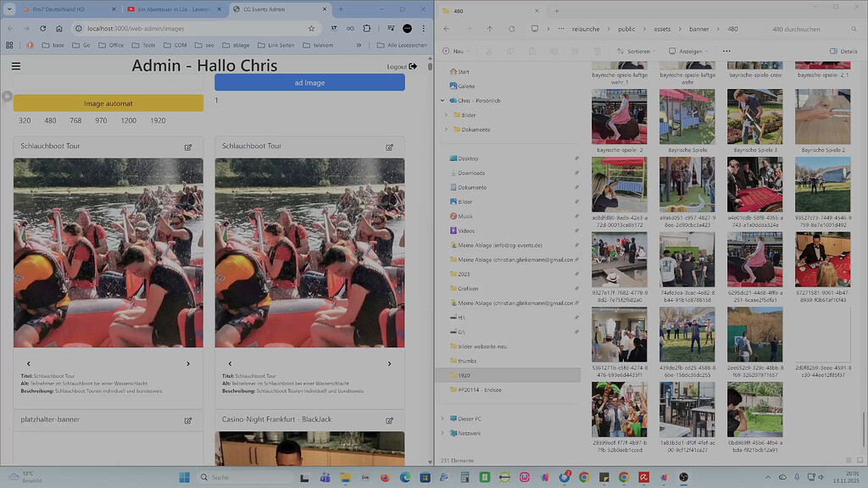
Task: Open the apps grid in bookmarks bar
Action: click(x=9, y=46)
